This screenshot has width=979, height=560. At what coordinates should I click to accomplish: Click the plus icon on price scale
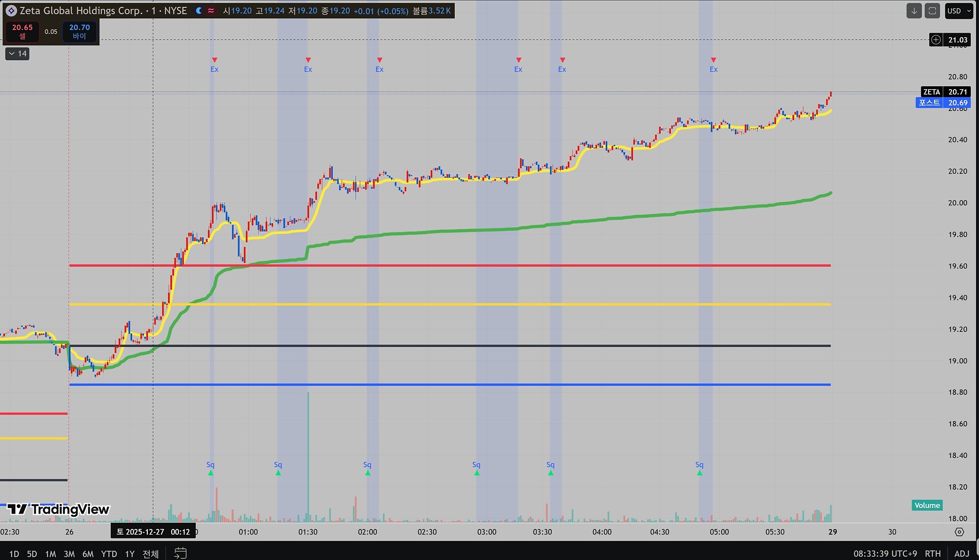point(936,40)
